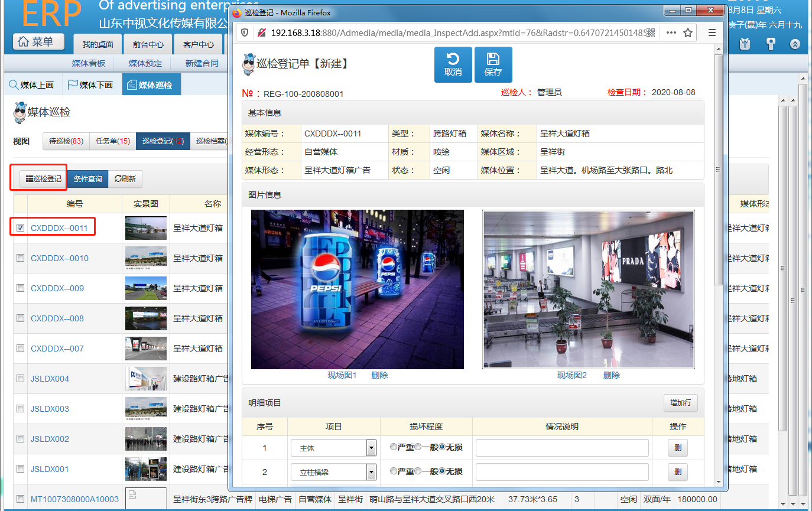Open the 立柱横梁 item dropdown

tap(333, 472)
